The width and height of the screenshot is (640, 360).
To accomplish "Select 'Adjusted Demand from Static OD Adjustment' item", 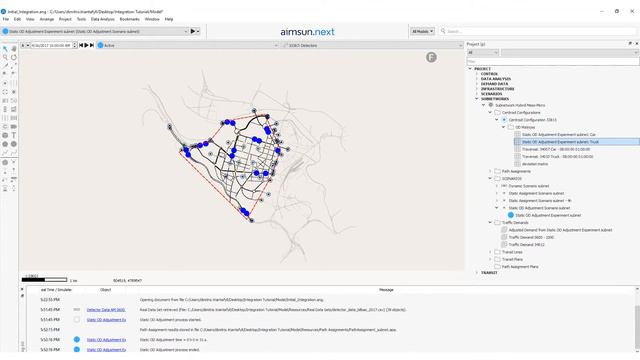I will [560, 230].
